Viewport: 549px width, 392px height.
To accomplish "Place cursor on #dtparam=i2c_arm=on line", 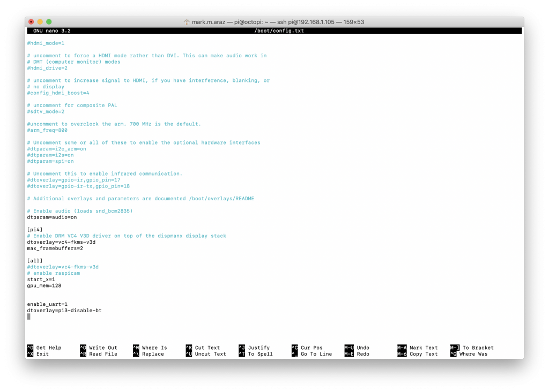I will point(56,149).
